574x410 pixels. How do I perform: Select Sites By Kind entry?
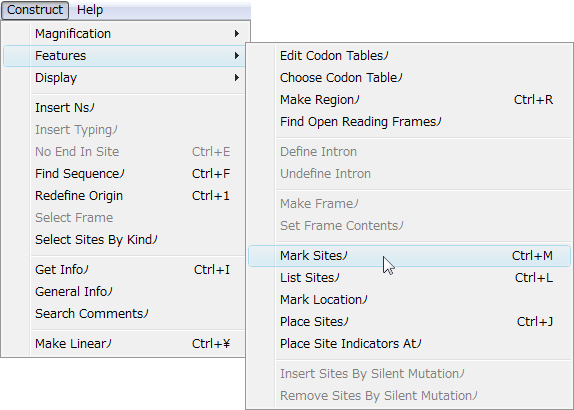coord(125,239)
